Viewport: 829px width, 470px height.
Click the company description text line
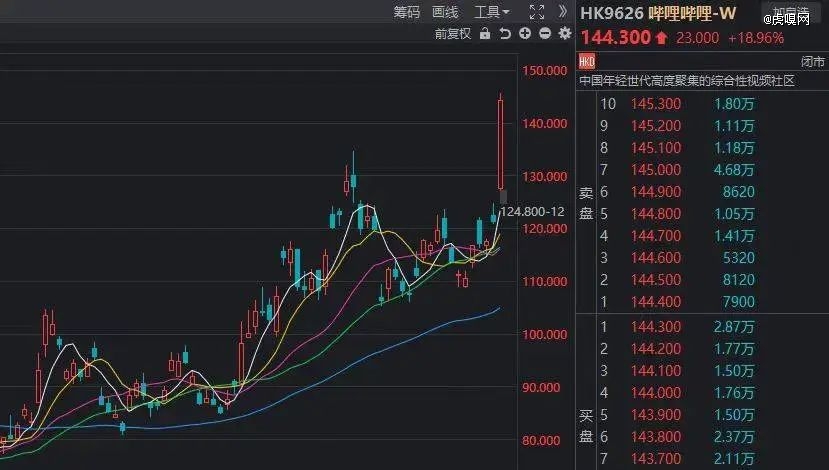point(686,81)
